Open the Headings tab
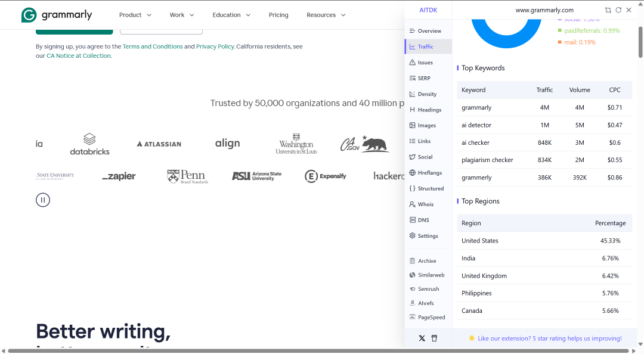 (x=428, y=110)
